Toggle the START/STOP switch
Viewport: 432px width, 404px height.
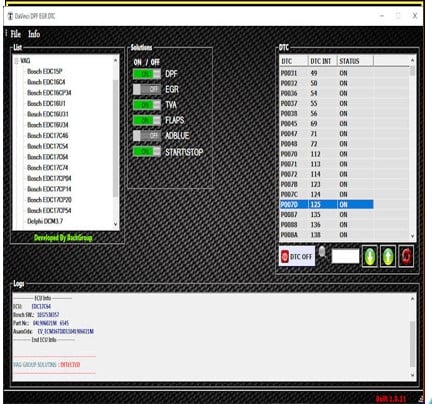point(147,151)
